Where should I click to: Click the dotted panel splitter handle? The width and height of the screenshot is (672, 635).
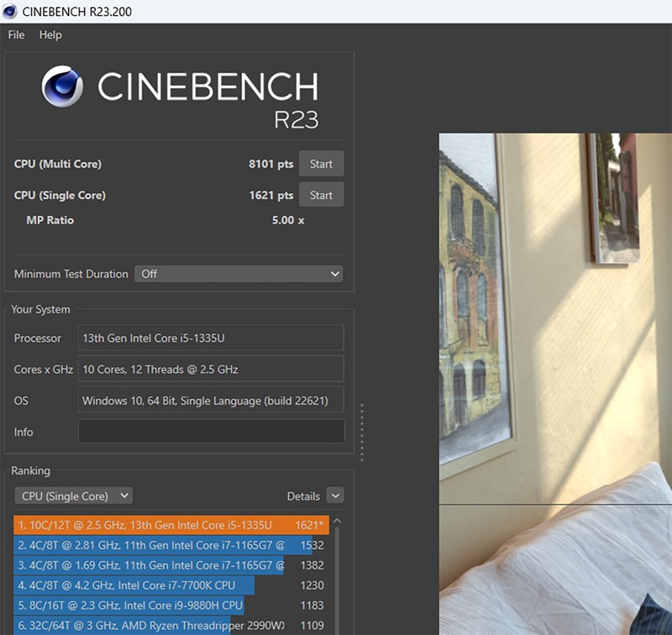point(362,433)
